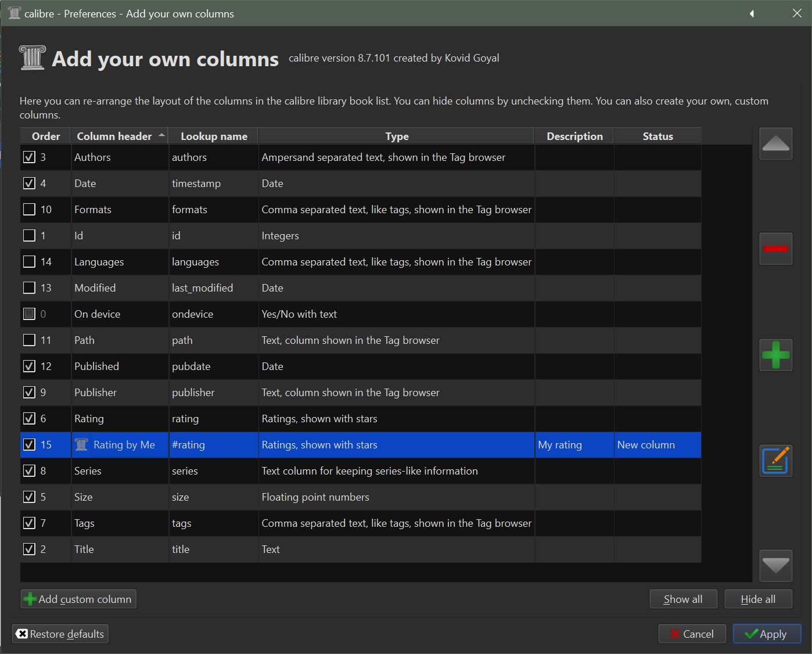Click the back arrow in title bar
This screenshot has height=654, width=812.
pyautogui.click(x=752, y=13)
